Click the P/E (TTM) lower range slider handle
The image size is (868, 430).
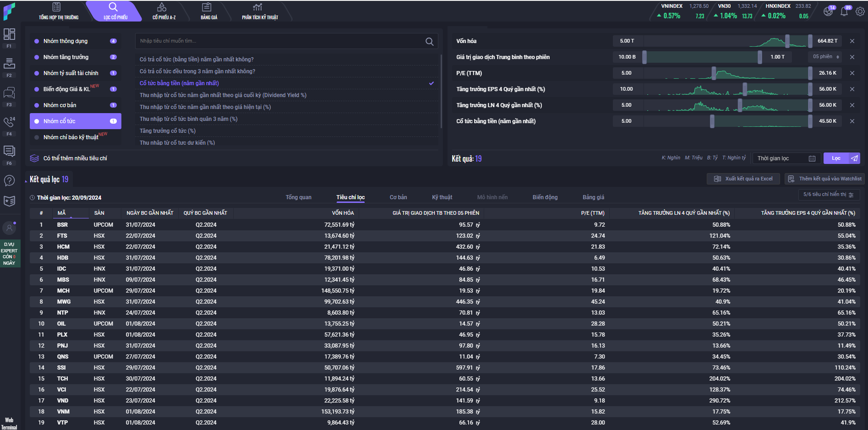[x=714, y=73]
